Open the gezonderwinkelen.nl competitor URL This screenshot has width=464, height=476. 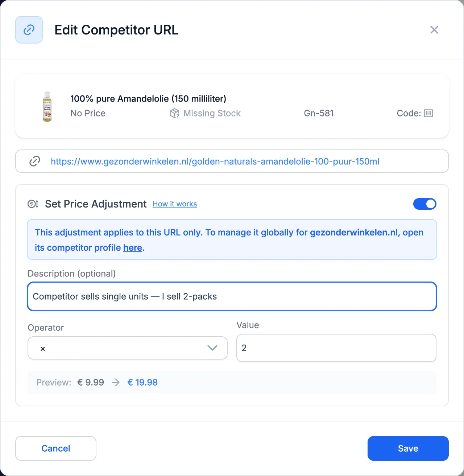pos(215,161)
